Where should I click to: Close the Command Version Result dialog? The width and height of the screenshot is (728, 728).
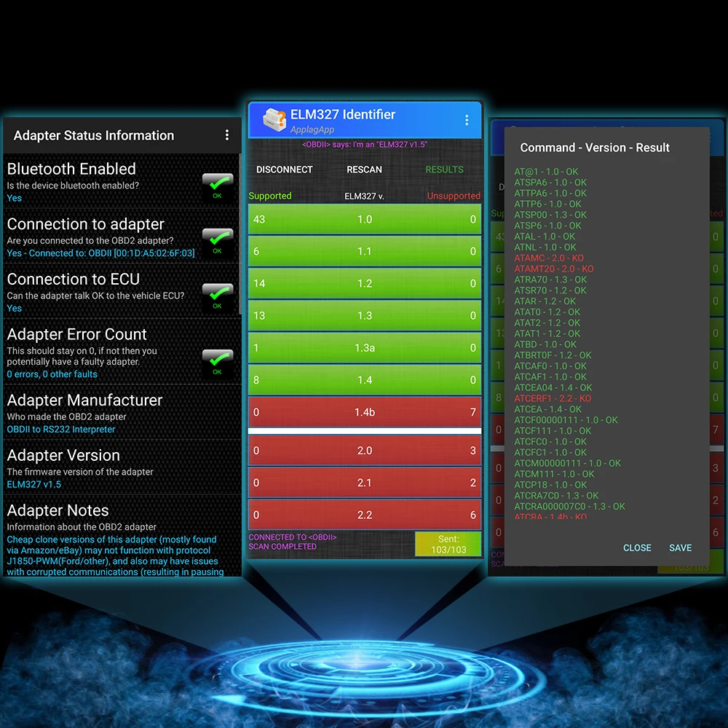[636, 548]
